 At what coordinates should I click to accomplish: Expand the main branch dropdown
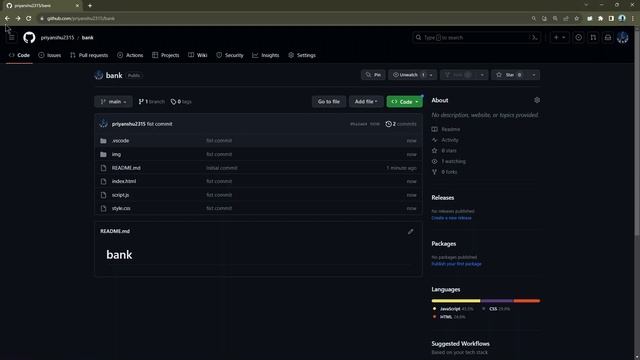(113, 102)
